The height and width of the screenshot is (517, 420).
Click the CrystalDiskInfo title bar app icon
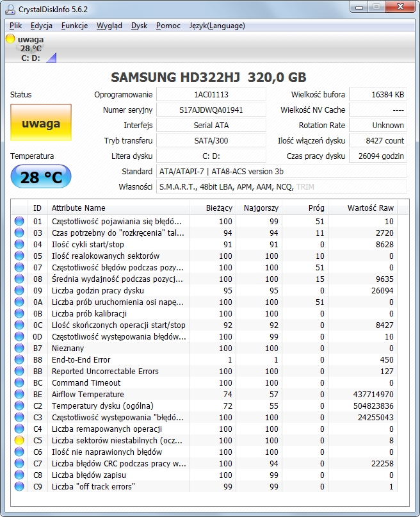(10, 9)
